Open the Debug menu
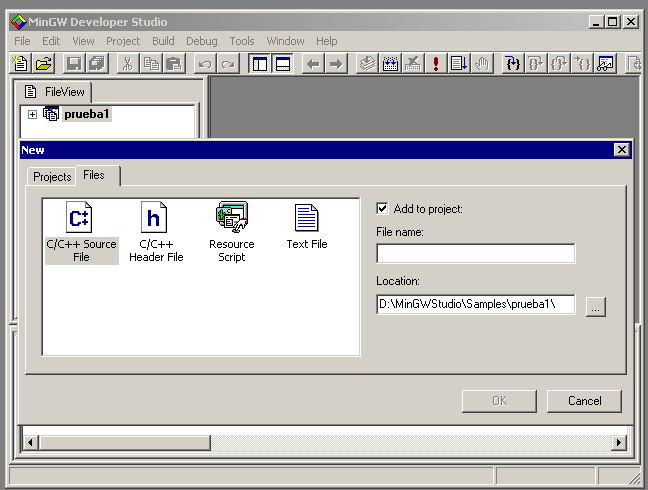The width and height of the screenshot is (648, 490). coord(201,41)
